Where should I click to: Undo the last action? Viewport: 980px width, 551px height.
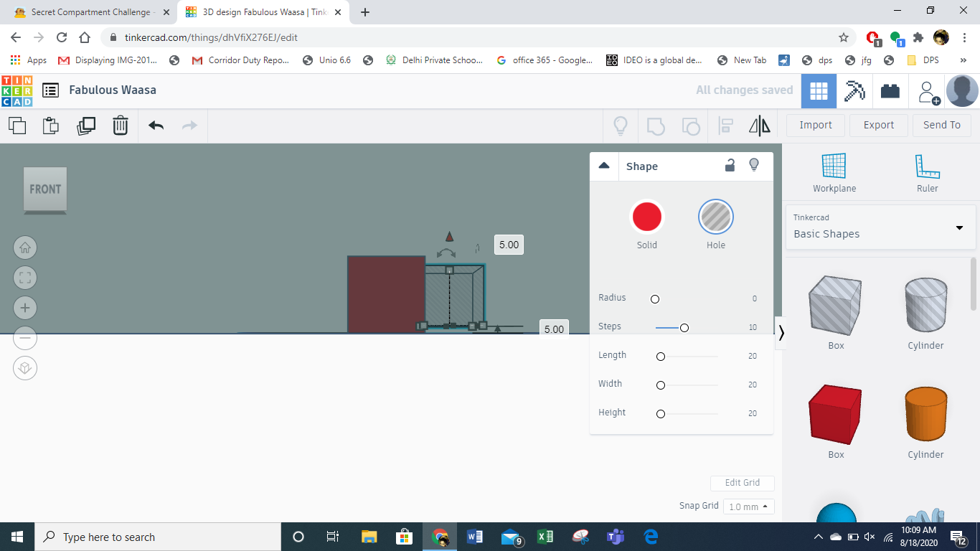coord(156,126)
